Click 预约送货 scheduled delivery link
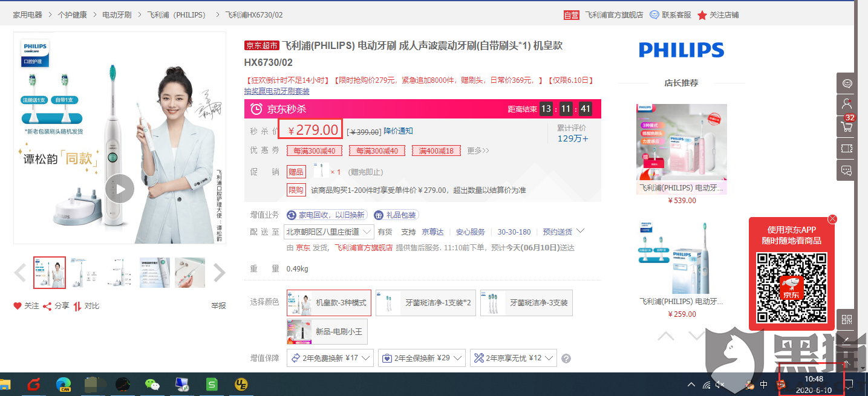868x396 pixels. click(x=557, y=232)
